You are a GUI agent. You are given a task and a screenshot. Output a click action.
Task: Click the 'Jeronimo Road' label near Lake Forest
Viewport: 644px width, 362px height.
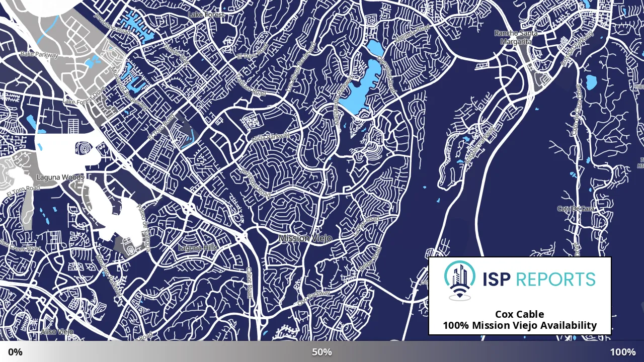(x=112, y=24)
